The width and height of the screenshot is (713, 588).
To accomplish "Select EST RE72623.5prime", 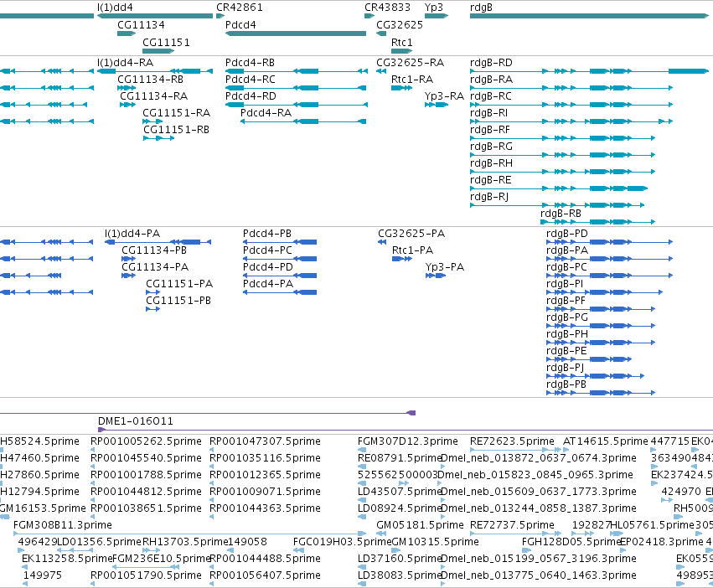I will pyautogui.click(x=512, y=441).
